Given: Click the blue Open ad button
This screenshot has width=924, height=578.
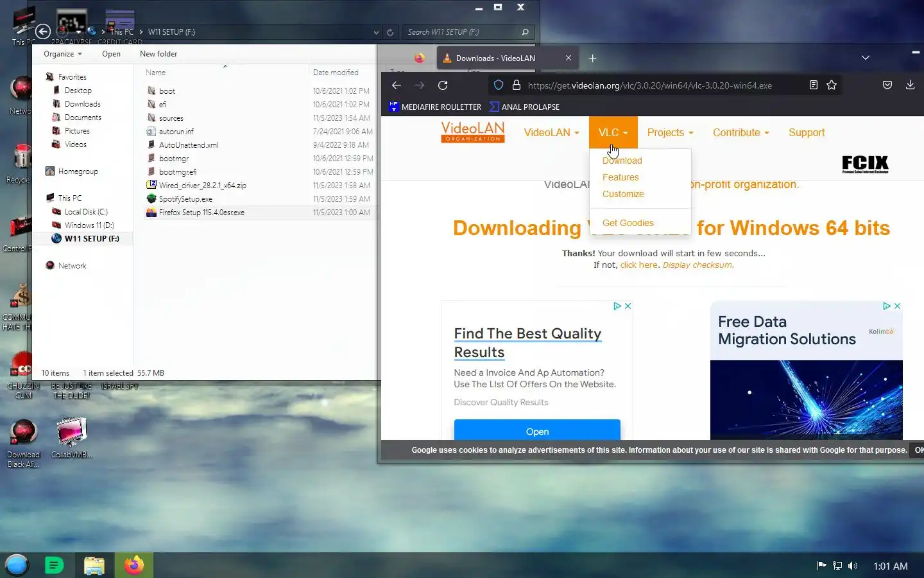Looking at the screenshot, I should click(537, 430).
